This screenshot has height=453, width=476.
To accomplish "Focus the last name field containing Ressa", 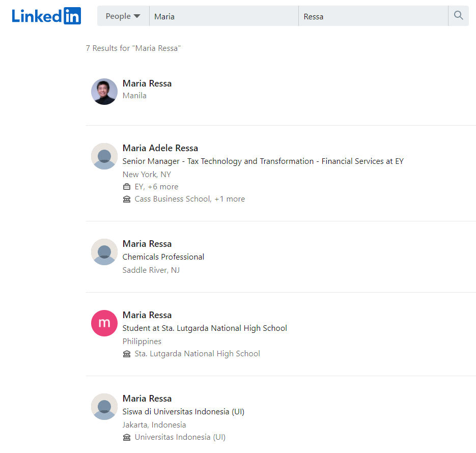I will 373,16.
